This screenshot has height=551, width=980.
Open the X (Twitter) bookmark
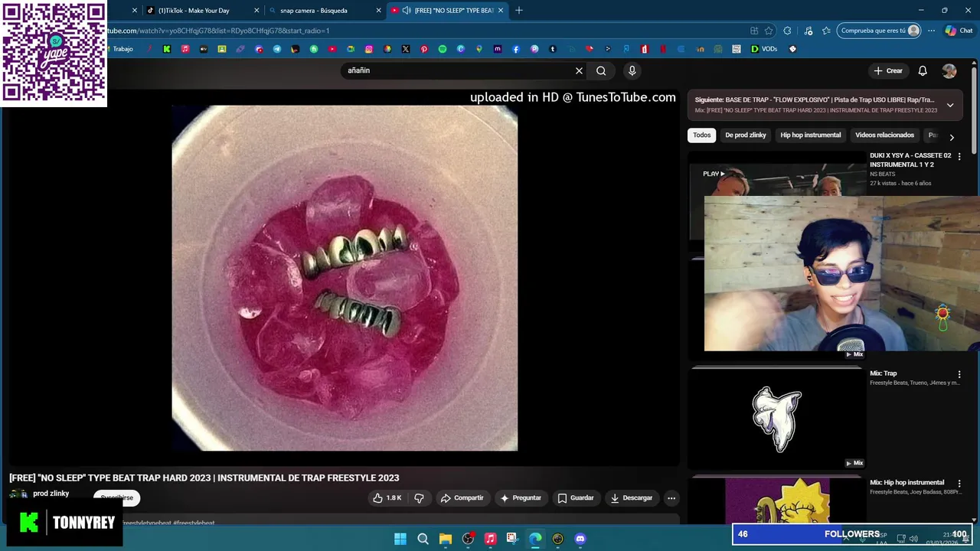[406, 49]
